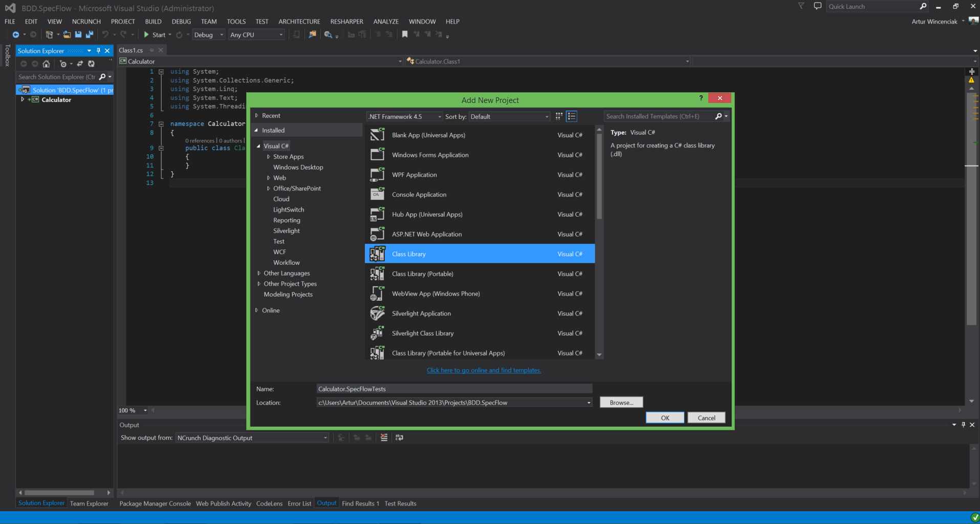Screen dimensions: 980x524
Task: Click the Find in Files toolbar icon
Action: 312,35
